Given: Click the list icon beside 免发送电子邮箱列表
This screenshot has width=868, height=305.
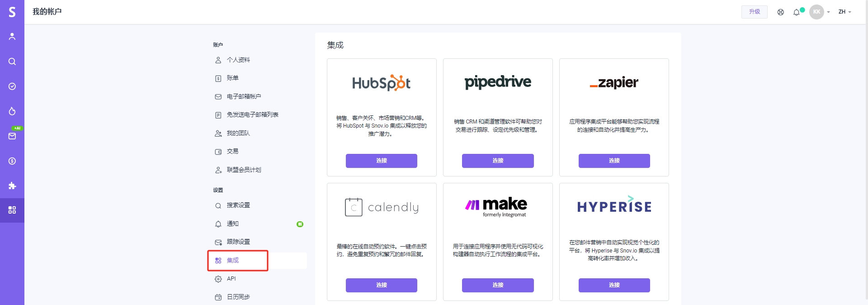Looking at the screenshot, I should coord(218,115).
